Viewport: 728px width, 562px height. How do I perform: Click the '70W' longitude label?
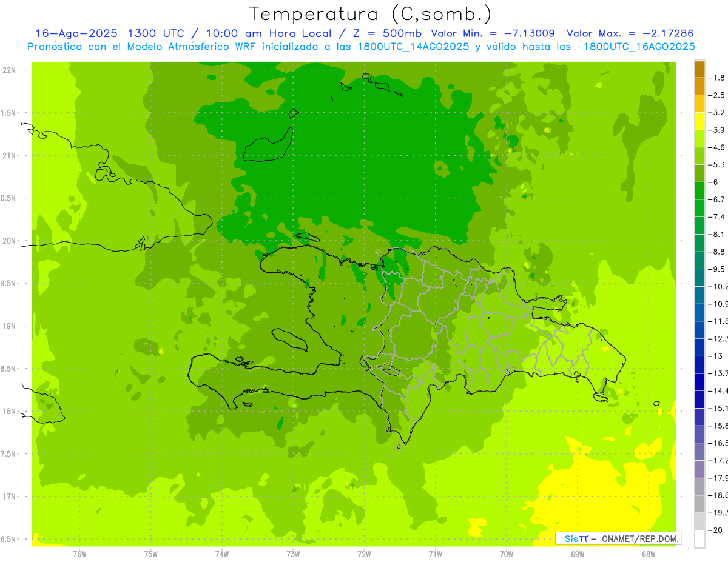[x=506, y=554]
